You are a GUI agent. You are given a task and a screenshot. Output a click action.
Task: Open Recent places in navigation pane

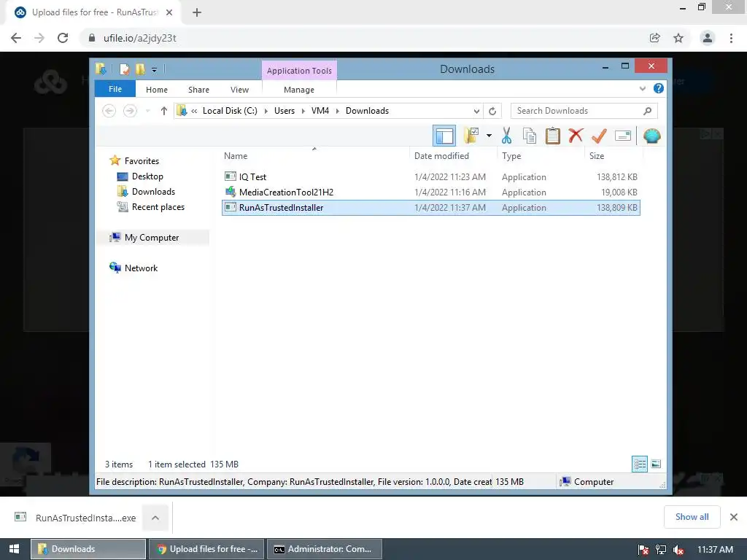(x=158, y=207)
